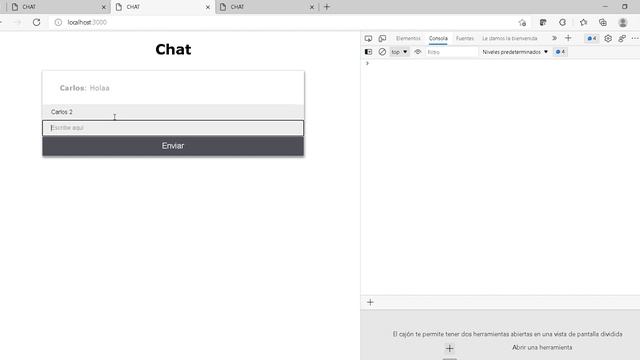The width and height of the screenshot is (640, 360).
Task: Send message with Enviar button
Action: point(173,146)
